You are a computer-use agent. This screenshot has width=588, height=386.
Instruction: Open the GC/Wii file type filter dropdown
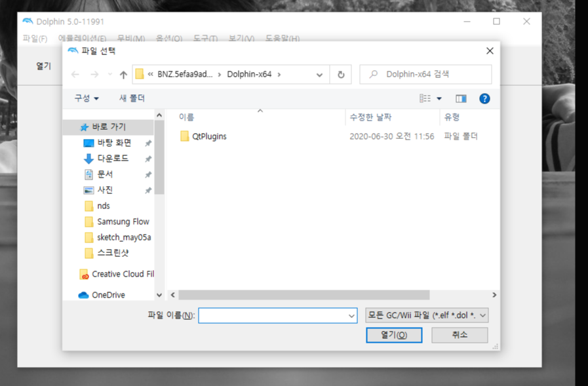pyautogui.click(x=427, y=315)
